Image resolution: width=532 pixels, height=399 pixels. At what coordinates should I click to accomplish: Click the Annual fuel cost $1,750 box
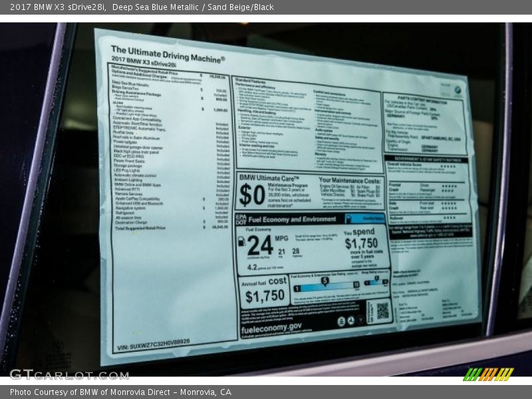coord(265,291)
